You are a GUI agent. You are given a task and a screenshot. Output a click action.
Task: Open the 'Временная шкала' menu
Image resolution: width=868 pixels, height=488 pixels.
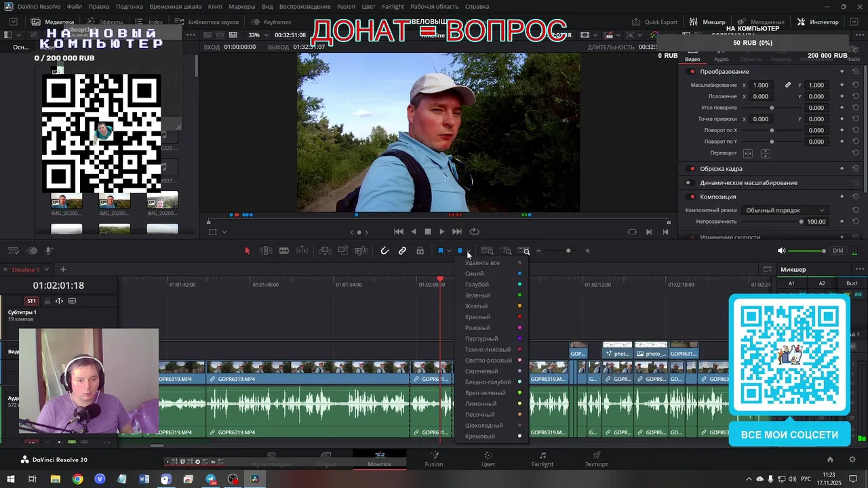(175, 6)
